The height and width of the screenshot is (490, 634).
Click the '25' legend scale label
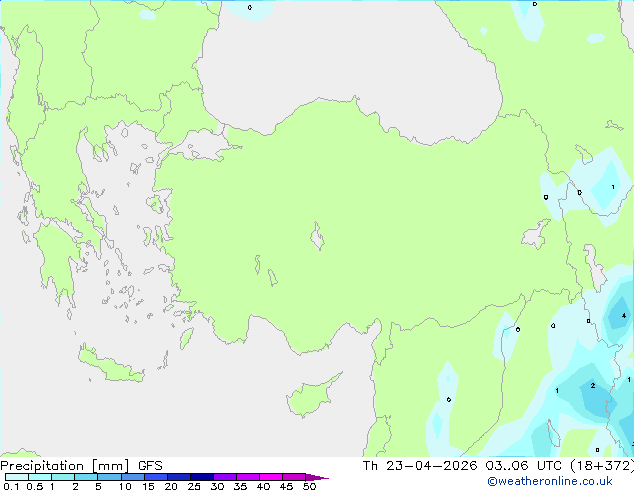194,486
